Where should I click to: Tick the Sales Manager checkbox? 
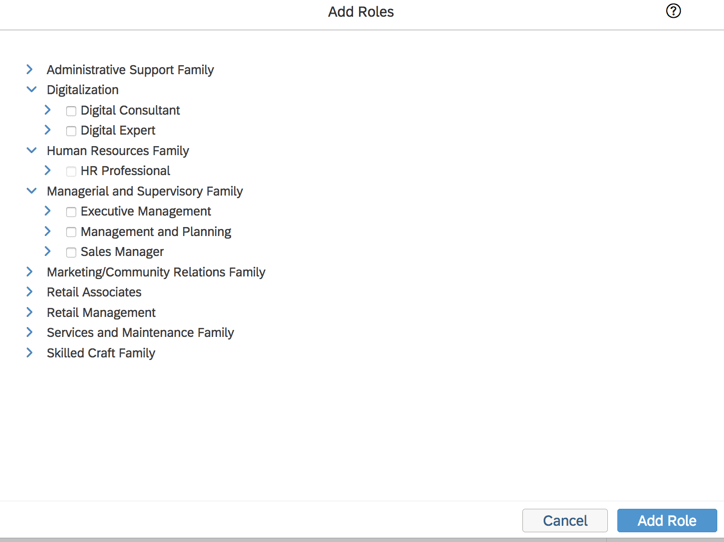tap(71, 252)
